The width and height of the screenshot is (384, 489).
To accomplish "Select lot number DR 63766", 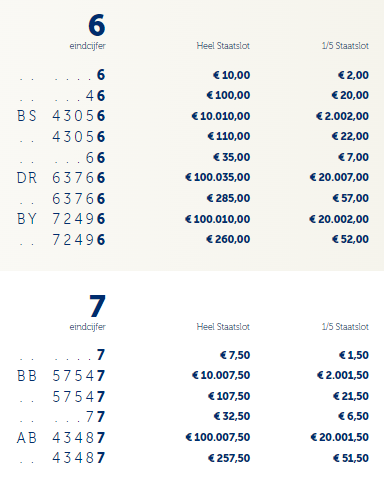I will [61, 178].
